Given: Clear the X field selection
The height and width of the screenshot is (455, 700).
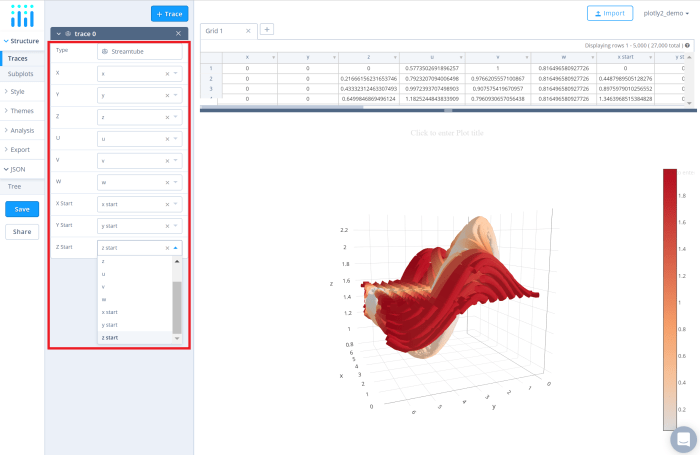Looking at the screenshot, I should coord(167,74).
